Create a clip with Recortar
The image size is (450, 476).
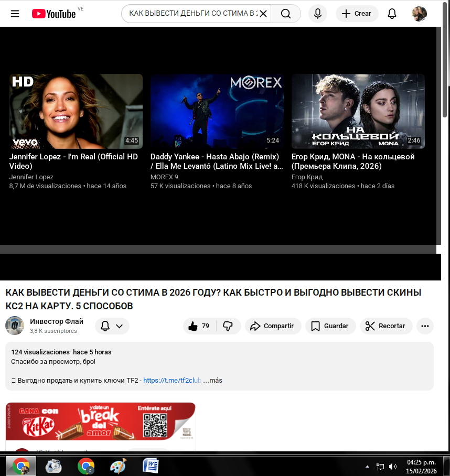[386, 326]
